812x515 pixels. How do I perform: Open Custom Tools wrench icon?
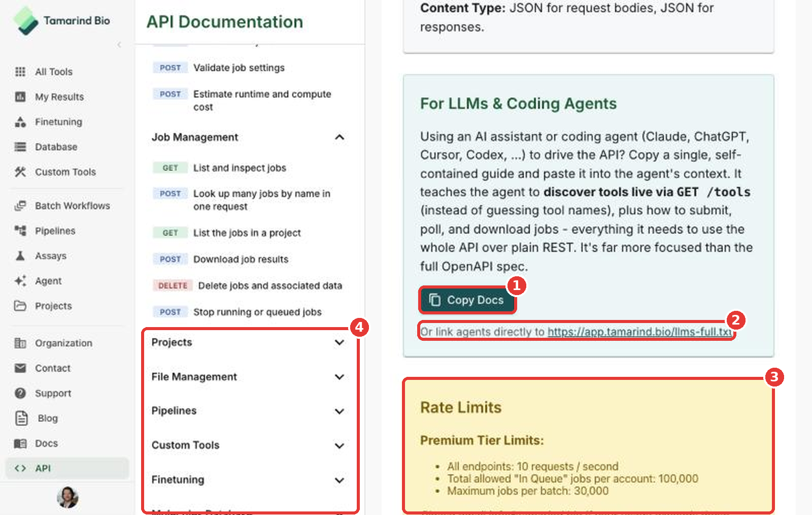point(20,172)
